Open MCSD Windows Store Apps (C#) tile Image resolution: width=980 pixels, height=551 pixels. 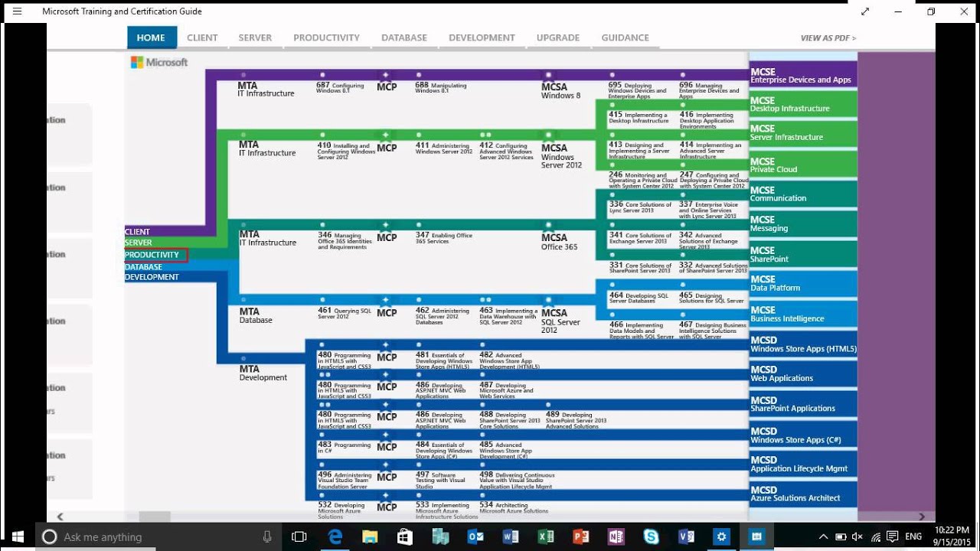point(803,435)
